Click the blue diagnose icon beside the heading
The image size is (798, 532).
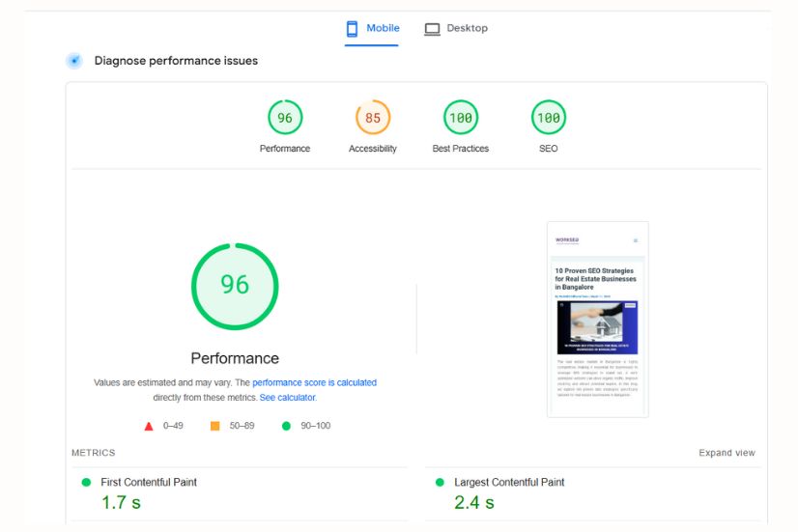[74, 61]
